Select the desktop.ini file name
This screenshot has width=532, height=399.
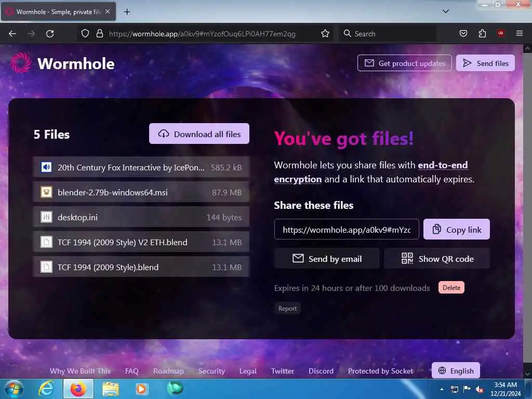pyautogui.click(x=78, y=217)
